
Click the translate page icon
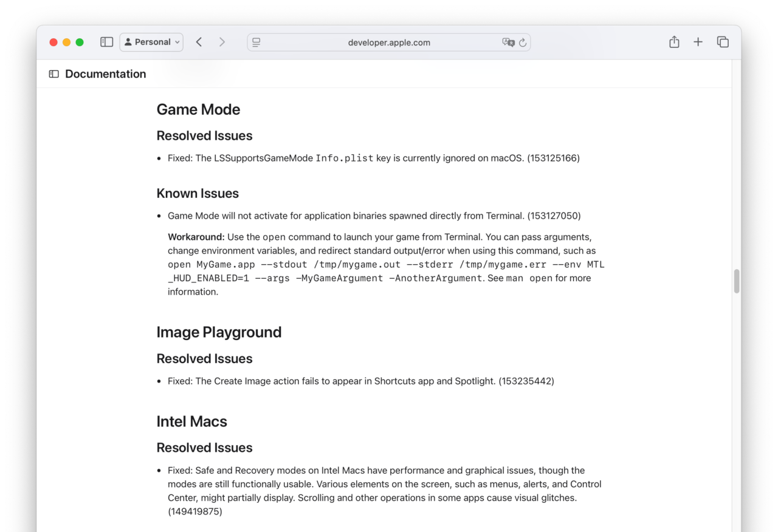coord(508,43)
